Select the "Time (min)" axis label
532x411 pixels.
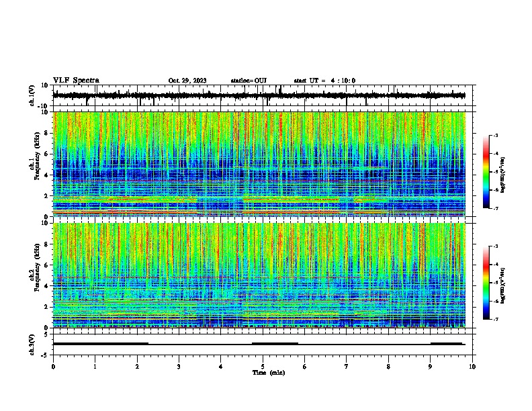coord(269,373)
